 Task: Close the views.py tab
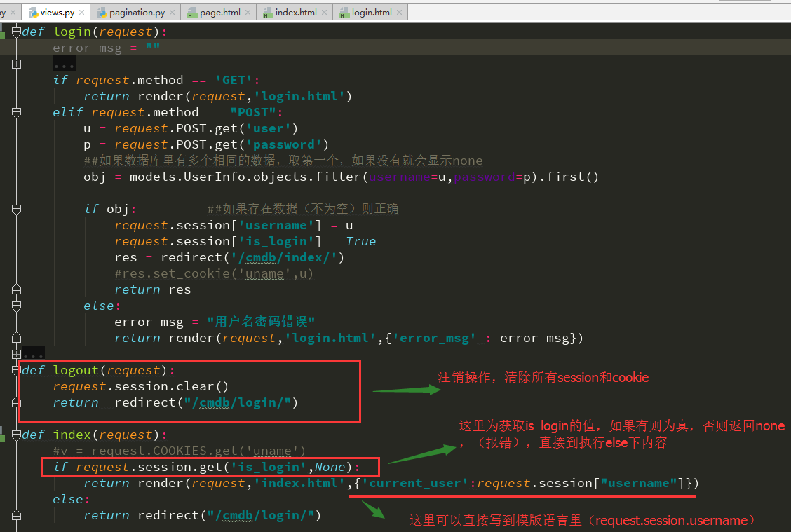[x=81, y=12]
